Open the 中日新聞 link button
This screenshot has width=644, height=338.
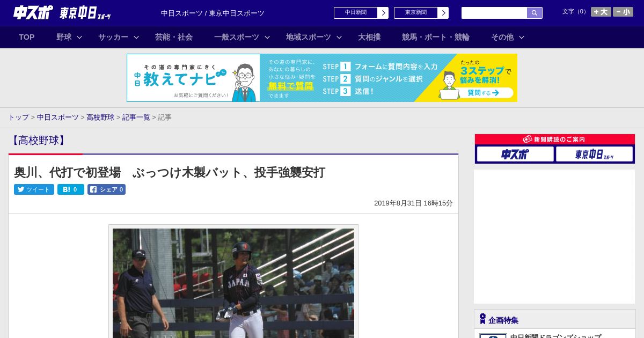[356, 13]
